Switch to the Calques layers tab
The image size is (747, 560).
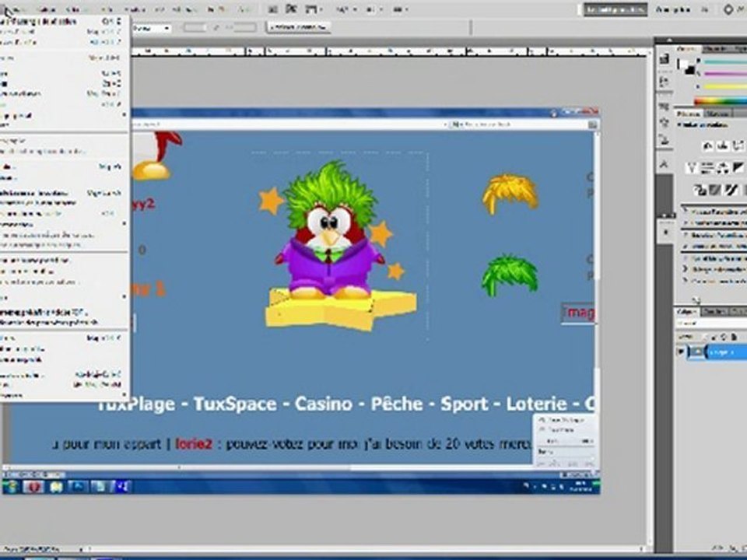pyautogui.click(x=686, y=312)
